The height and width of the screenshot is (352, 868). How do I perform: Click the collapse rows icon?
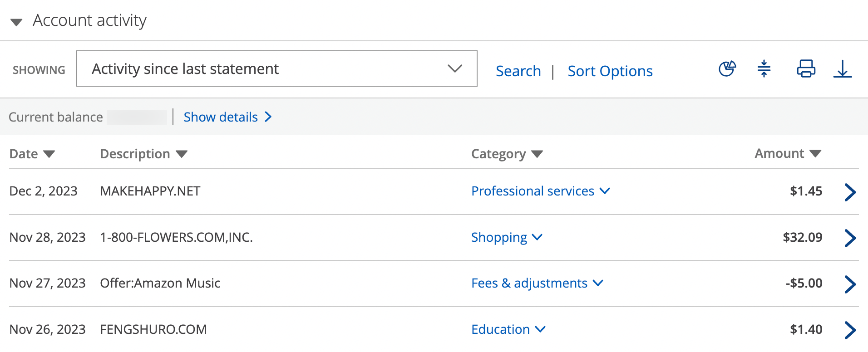tap(764, 69)
